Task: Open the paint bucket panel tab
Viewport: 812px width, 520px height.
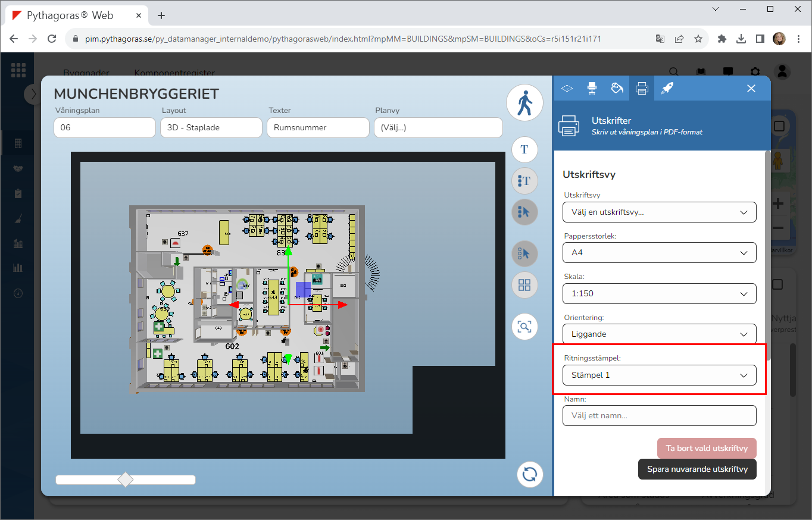Action: (x=617, y=88)
